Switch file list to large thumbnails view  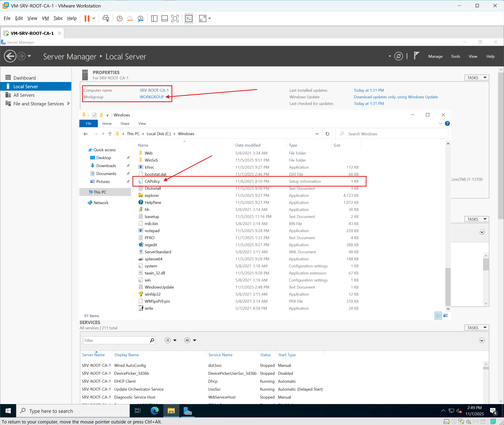pos(446,315)
